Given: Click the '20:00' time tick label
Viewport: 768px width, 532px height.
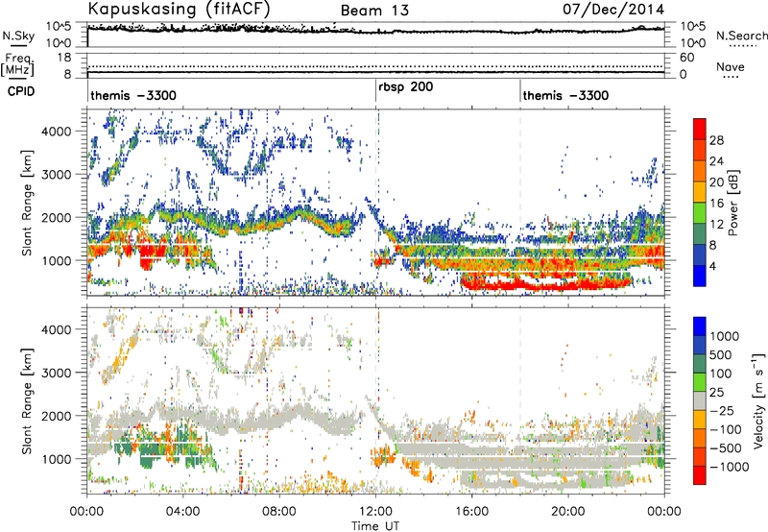Looking at the screenshot, I should click(x=567, y=511).
